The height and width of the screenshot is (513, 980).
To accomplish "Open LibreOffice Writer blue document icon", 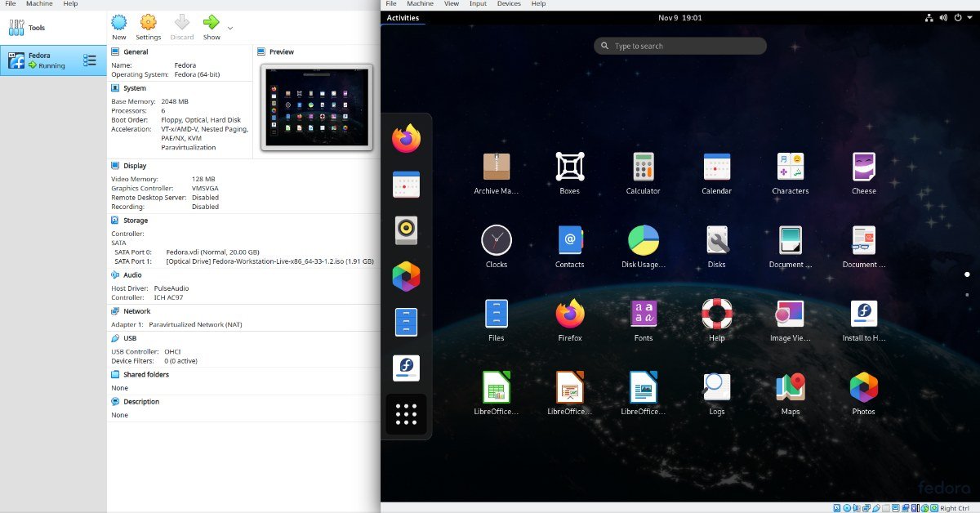I will [x=644, y=387].
